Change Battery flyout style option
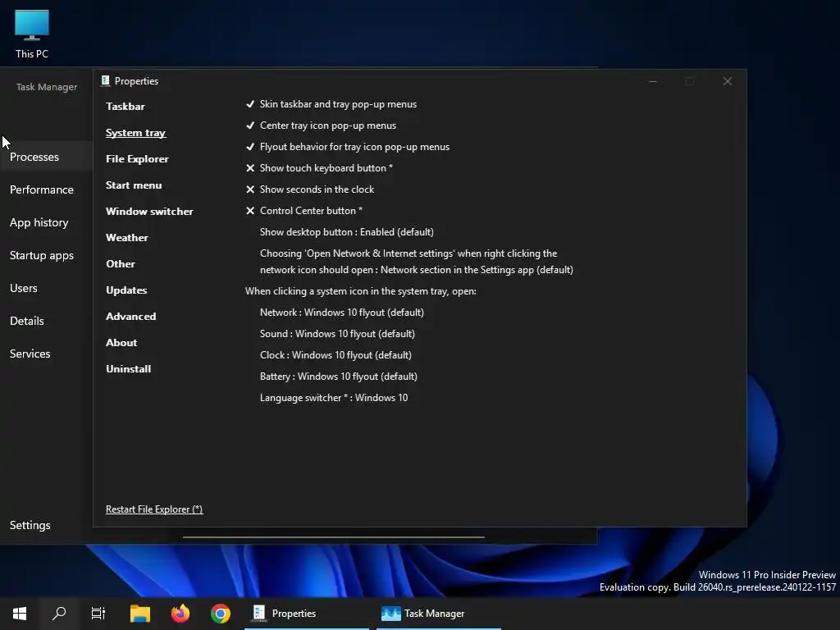The height and width of the screenshot is (630, 840). tap(339, 377)
